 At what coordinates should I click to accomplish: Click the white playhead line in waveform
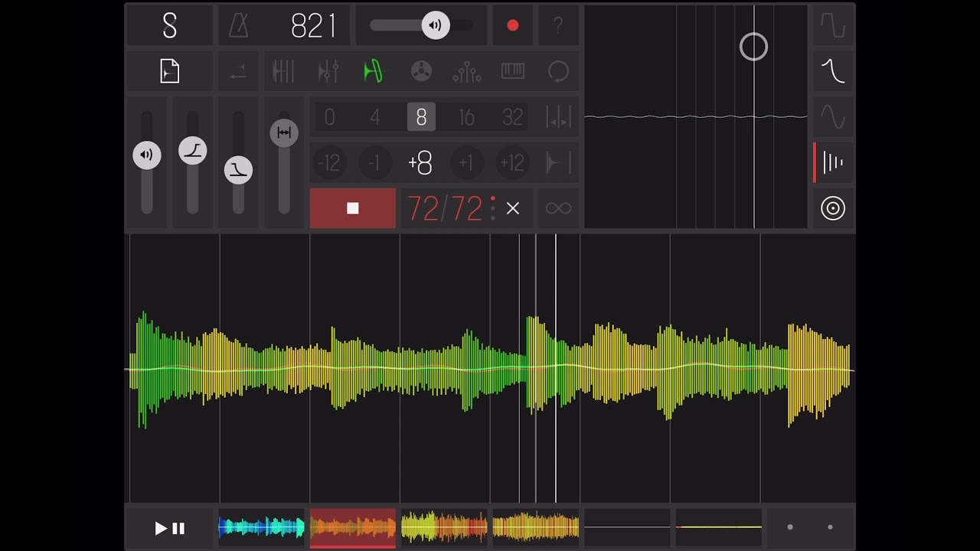(556, 368)
